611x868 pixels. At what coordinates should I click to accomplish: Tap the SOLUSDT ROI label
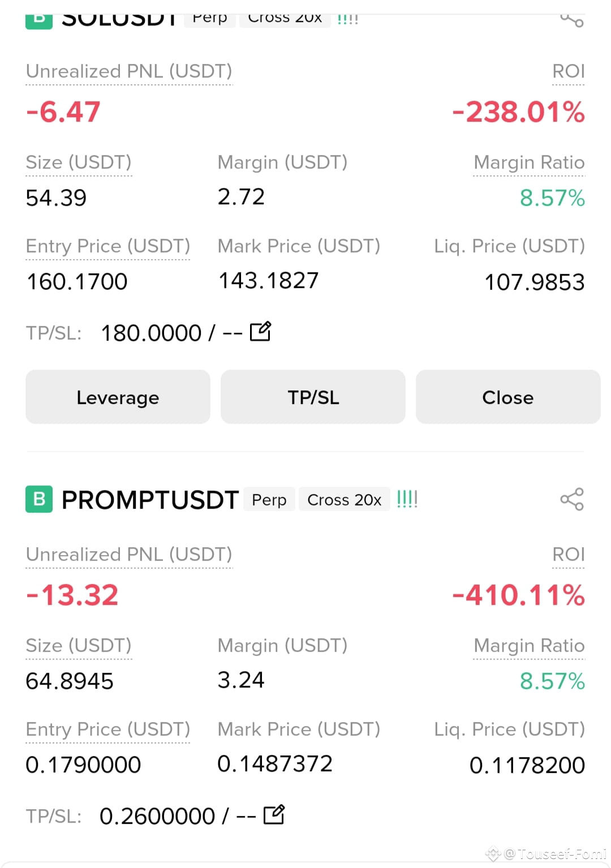click(569, 71)
